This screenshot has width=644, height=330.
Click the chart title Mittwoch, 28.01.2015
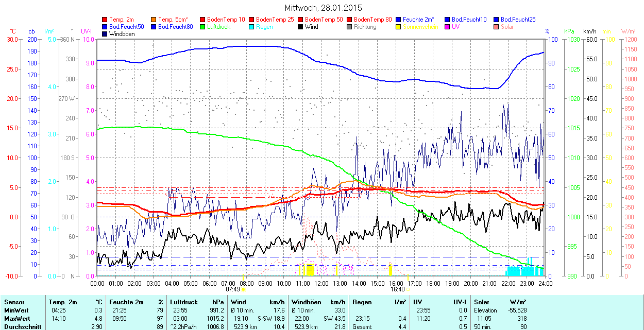pyautogui.click(x=323, y=8)
